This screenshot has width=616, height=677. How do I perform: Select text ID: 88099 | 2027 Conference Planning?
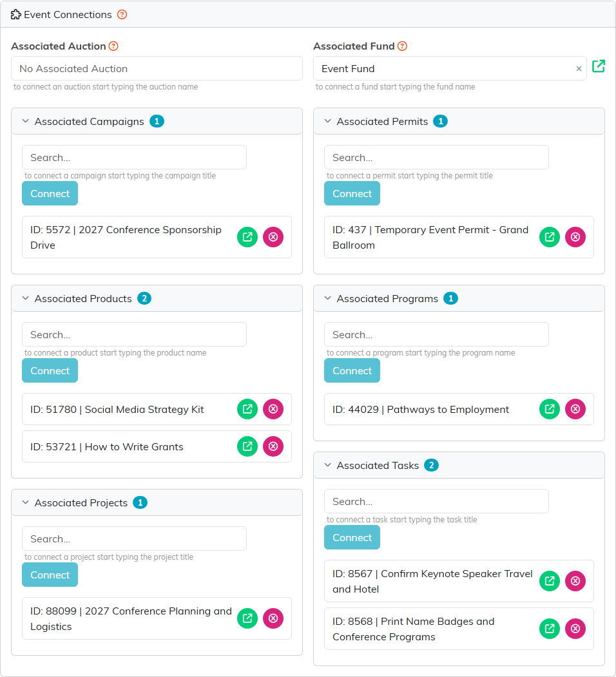[x=131, y=619]
